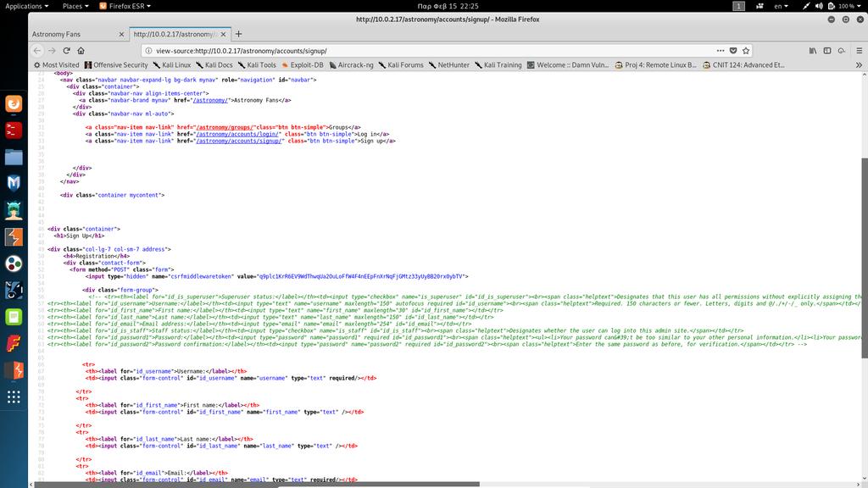Close the view-source tab
Image resolution: width=868 pixels, height=488 pixels.
(223, 34)
